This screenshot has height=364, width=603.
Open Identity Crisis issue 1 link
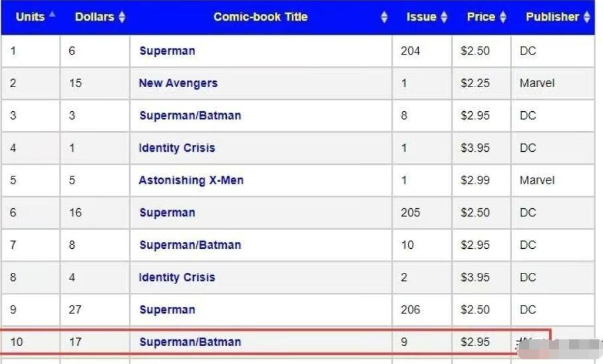pos(177,148)
